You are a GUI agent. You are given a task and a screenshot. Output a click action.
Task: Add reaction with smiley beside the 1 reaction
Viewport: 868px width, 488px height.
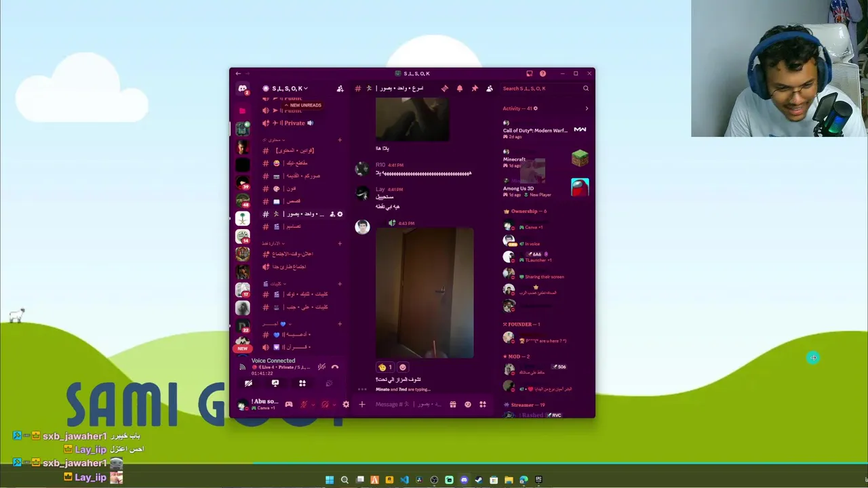click(x=403, y=367)
